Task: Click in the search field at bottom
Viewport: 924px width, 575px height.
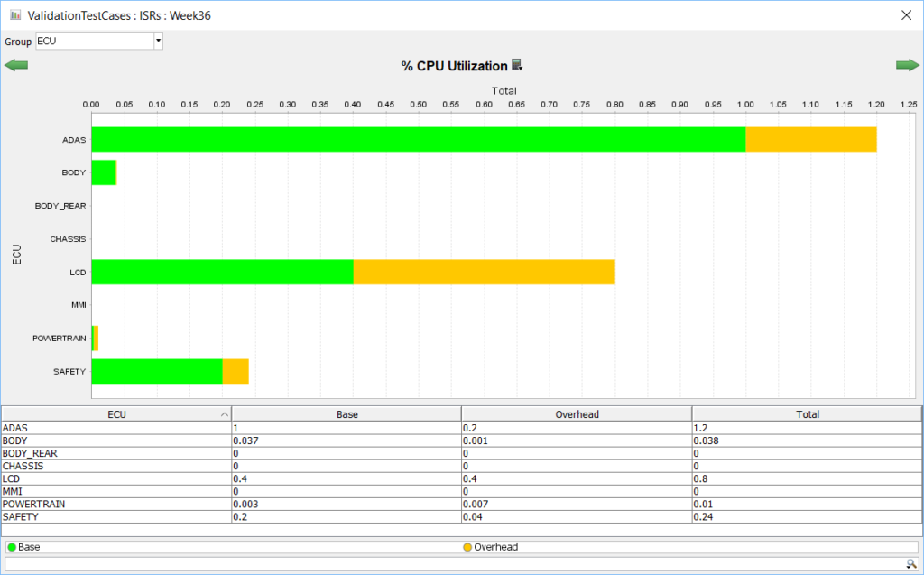Action: tap(455, 564)
